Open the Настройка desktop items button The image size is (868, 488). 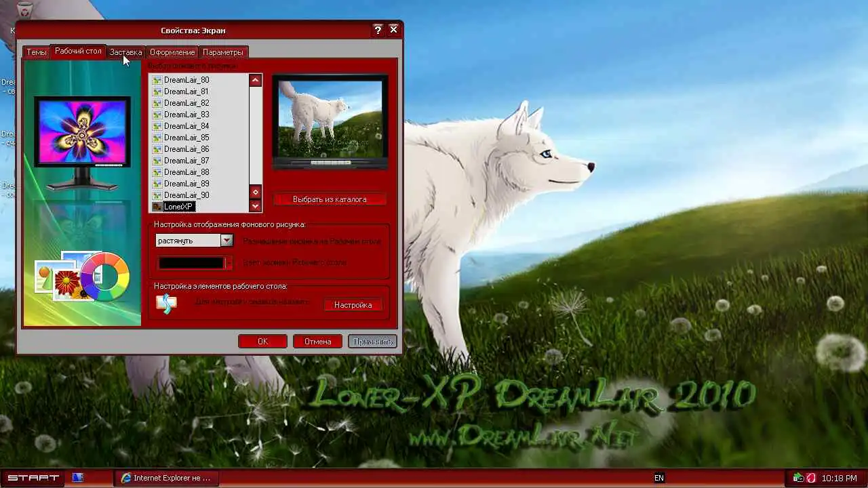pyautogui.click(x=353, y=305)
